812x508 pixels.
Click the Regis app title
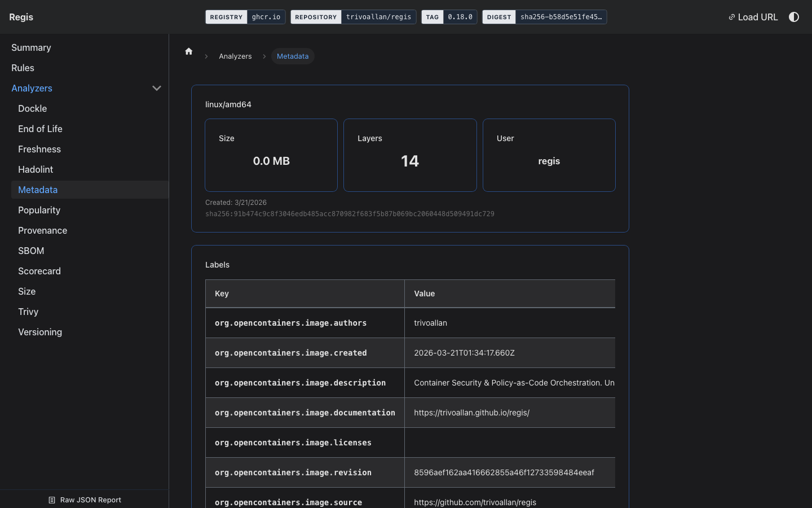pos(21,17)
